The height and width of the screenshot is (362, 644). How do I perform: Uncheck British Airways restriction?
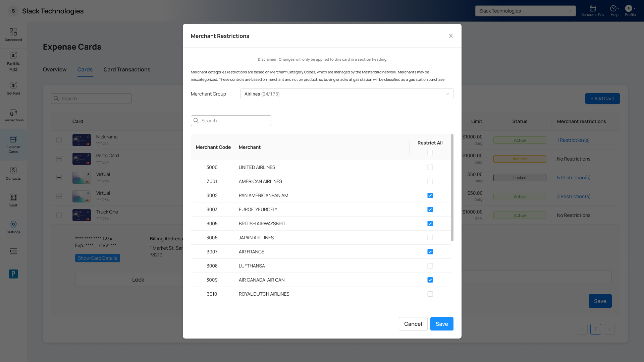click(x=430, y=224)
